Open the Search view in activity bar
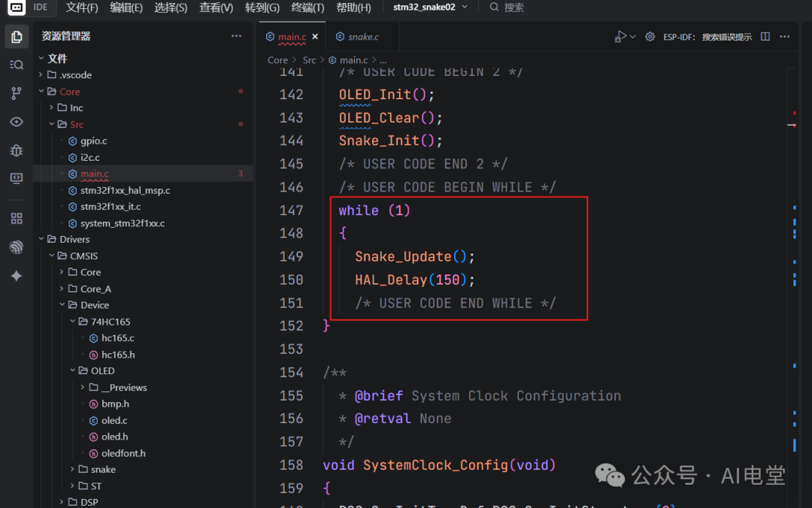The height and width of the screenshot is (508, 812). tap(16, 65)
